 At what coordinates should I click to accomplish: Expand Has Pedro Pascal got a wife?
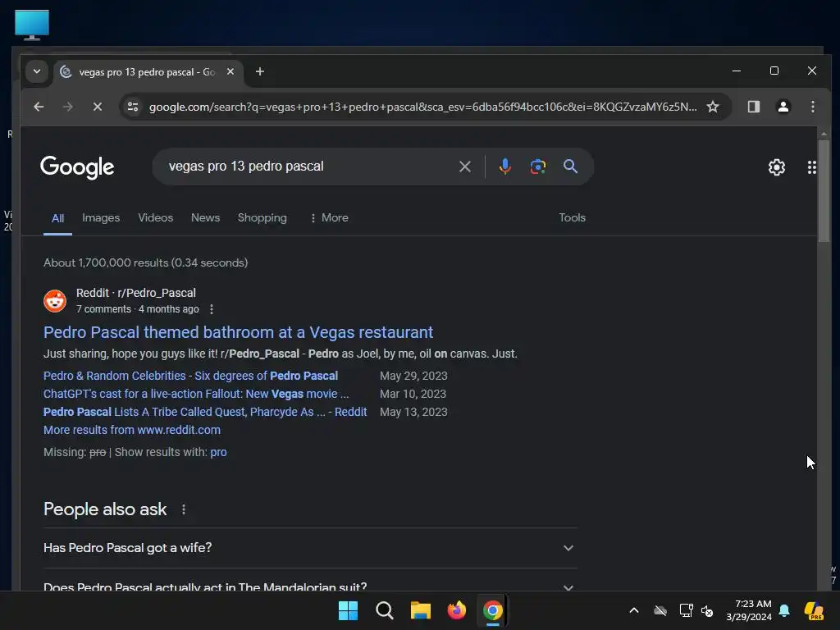[x=310, y=547]
